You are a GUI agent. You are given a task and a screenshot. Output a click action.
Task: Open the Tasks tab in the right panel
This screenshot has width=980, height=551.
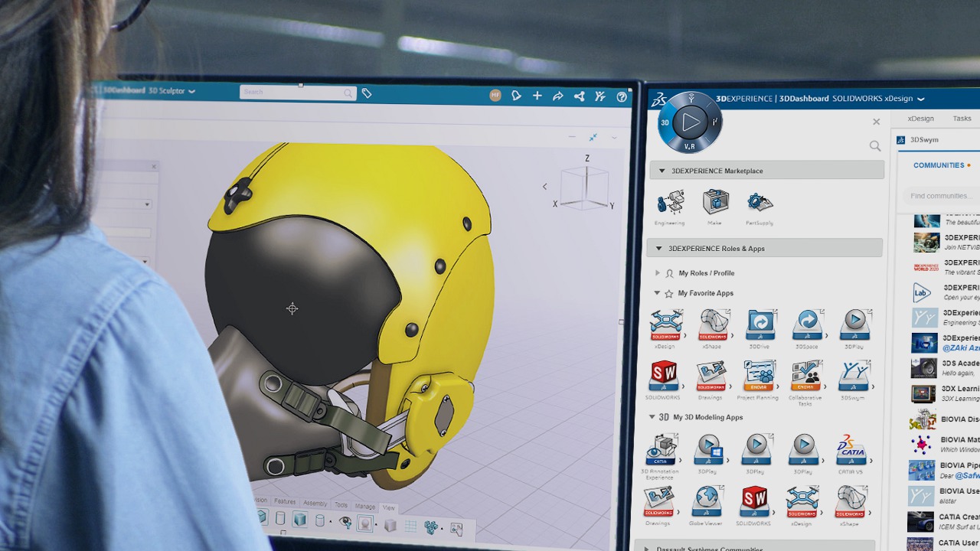962,118
